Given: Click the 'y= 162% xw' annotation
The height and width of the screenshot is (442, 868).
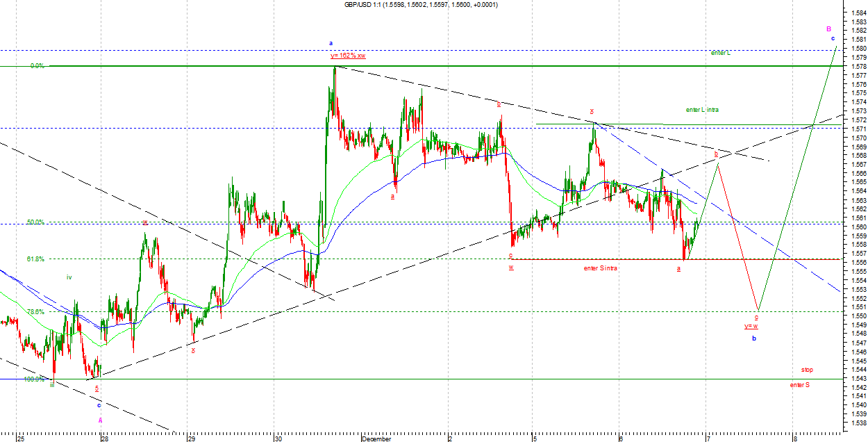Looking at the screenshot, I should (348, 56).
